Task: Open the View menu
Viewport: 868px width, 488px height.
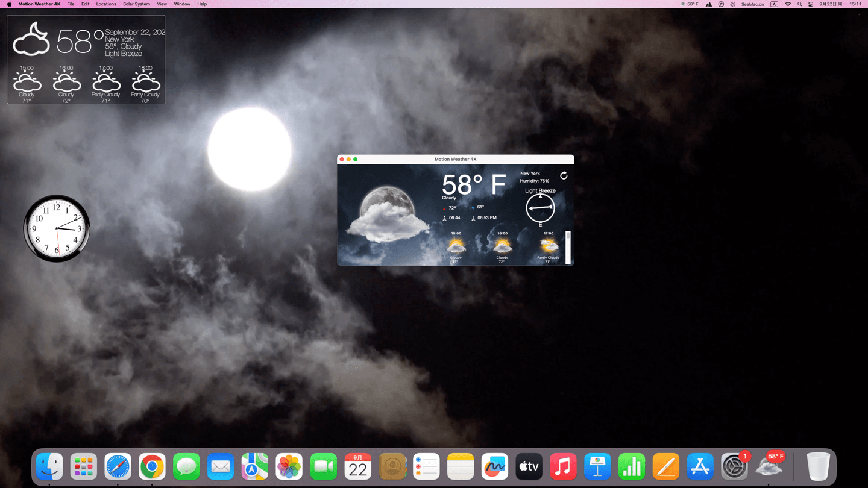Action: pos(162,4)
